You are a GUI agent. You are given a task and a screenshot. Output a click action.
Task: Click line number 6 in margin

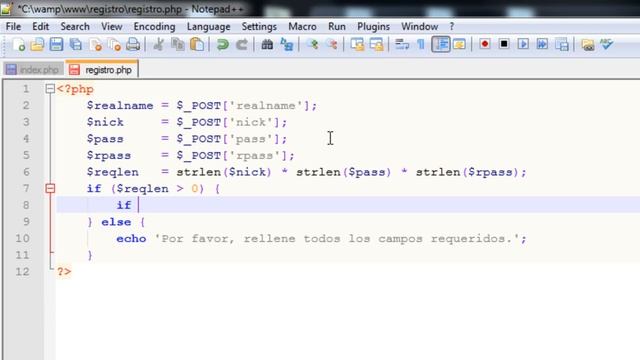click(26, 172)
